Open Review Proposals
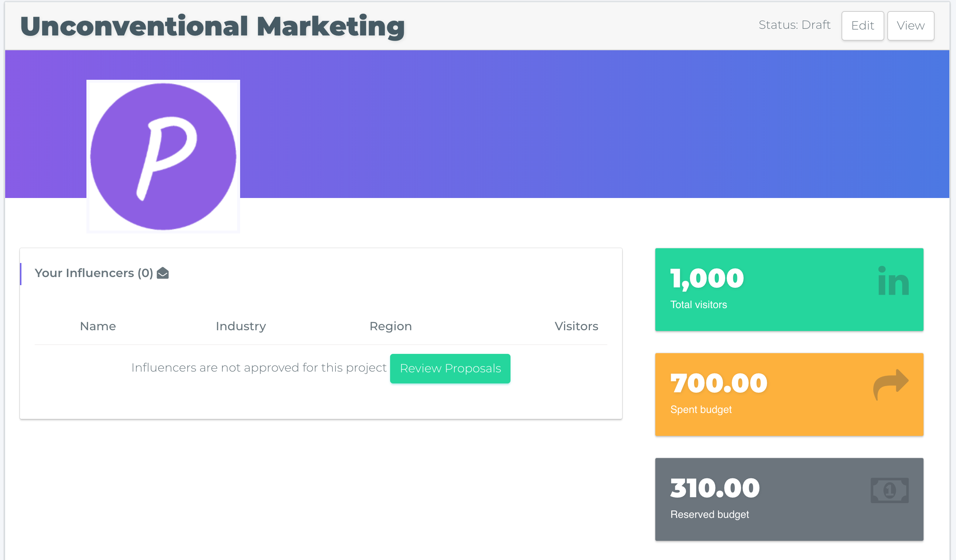956x560 pixels. (x=450, y=368)
